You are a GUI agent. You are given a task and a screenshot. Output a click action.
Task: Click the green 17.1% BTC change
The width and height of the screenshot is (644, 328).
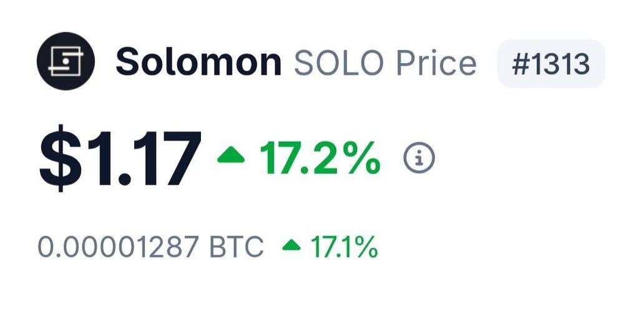click(x=344, y=247)
